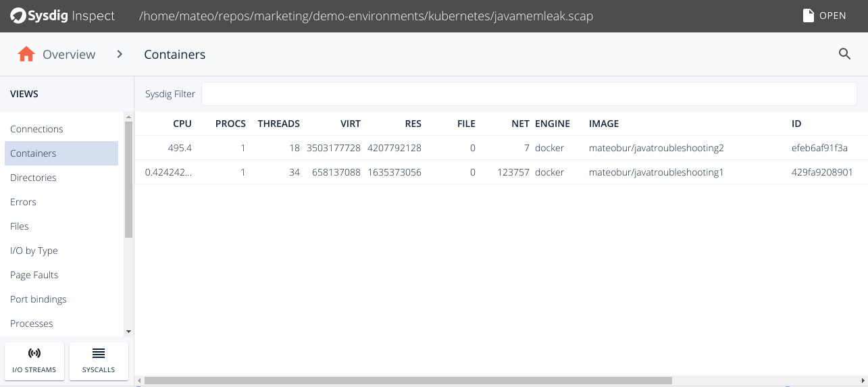Screen dimensions: 868x387
Task: Click VIRT value 3503177728
Action: click(334, 148)
